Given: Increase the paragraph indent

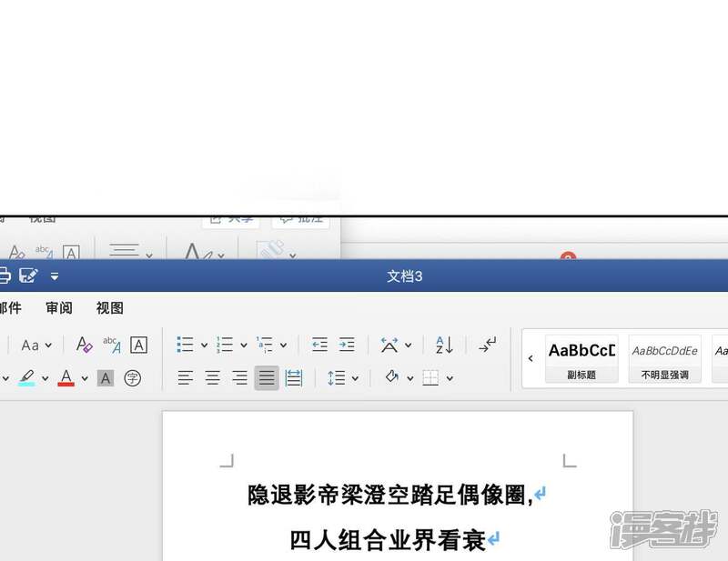Looking at the screenshot, I should (x=347, y=345).
